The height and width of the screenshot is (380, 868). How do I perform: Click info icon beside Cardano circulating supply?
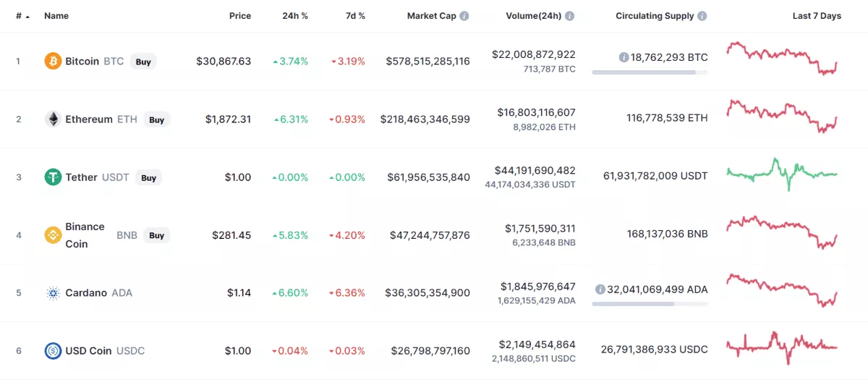600,289
